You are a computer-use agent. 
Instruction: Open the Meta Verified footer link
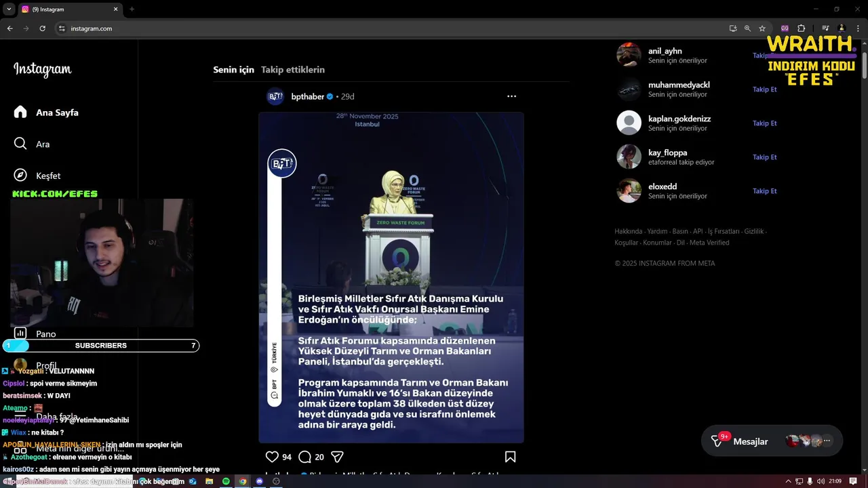(x=709, y=243)
